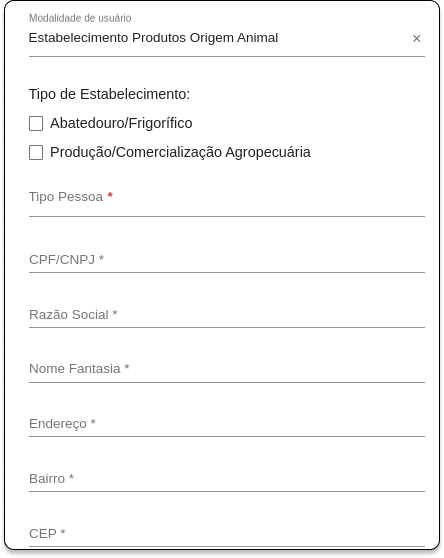Image resolution: width=444 pixels, height=558 pixels.
Task: Click the small Modalidade de usuário label
Action: [x=80, y=18]
